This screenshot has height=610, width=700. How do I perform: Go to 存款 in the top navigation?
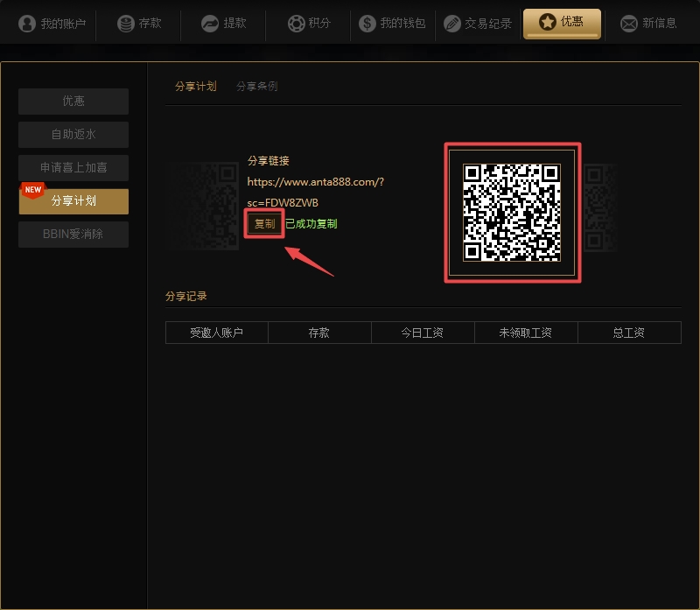tap(139, 24)
